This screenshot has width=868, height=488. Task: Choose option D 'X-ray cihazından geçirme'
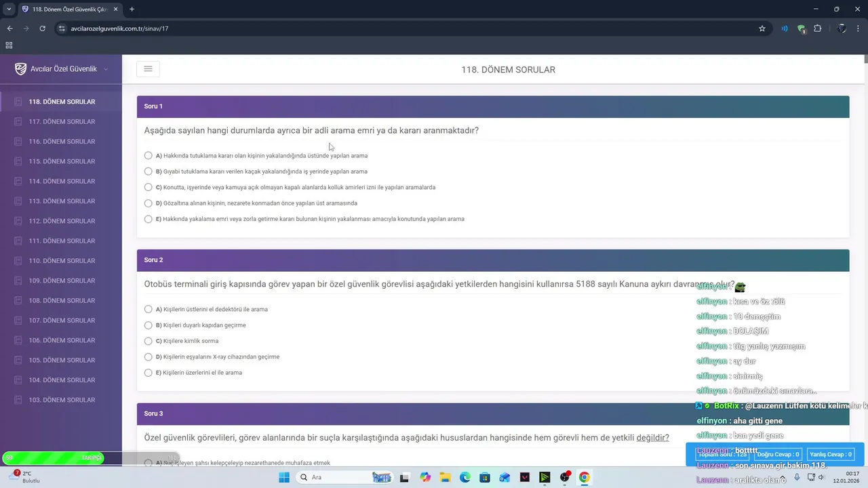(149, 357)
